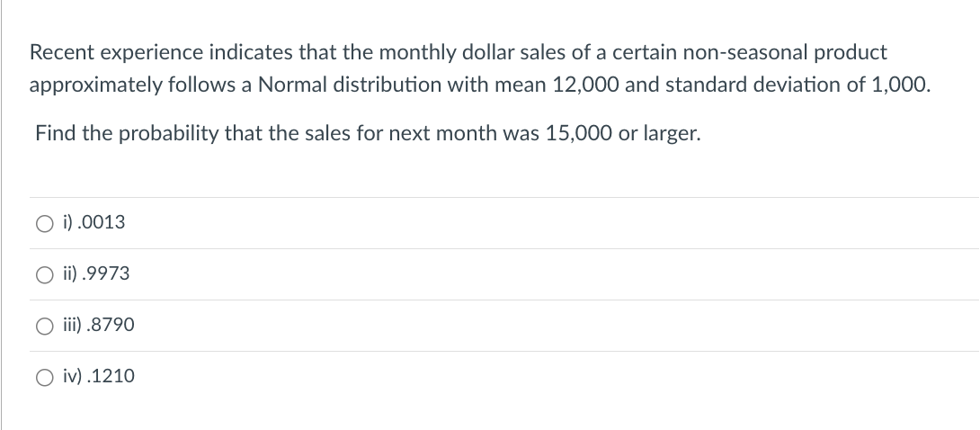Click the word 'Normal' in the question
The height and width of the screenshot is (430, 980).
coord(292,85)
